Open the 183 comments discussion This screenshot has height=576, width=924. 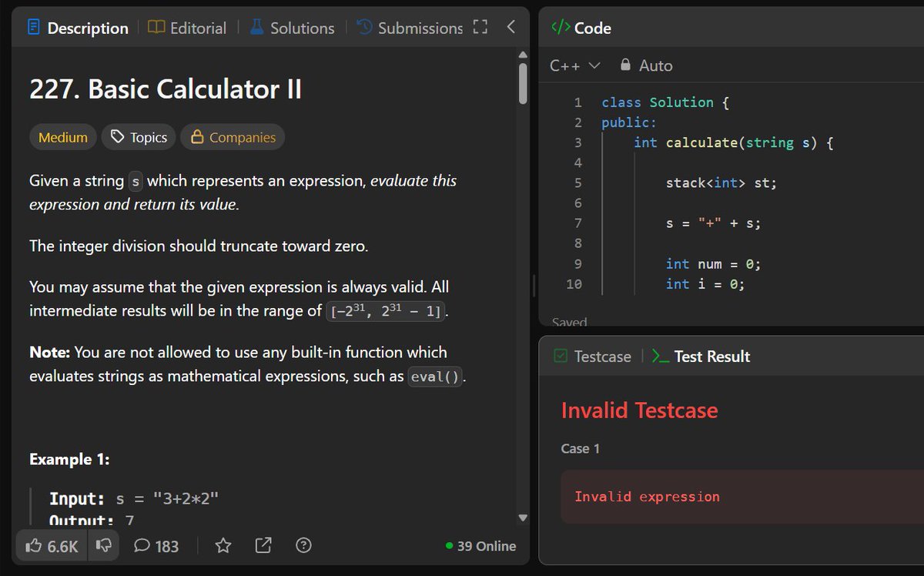tap(156, 546)
